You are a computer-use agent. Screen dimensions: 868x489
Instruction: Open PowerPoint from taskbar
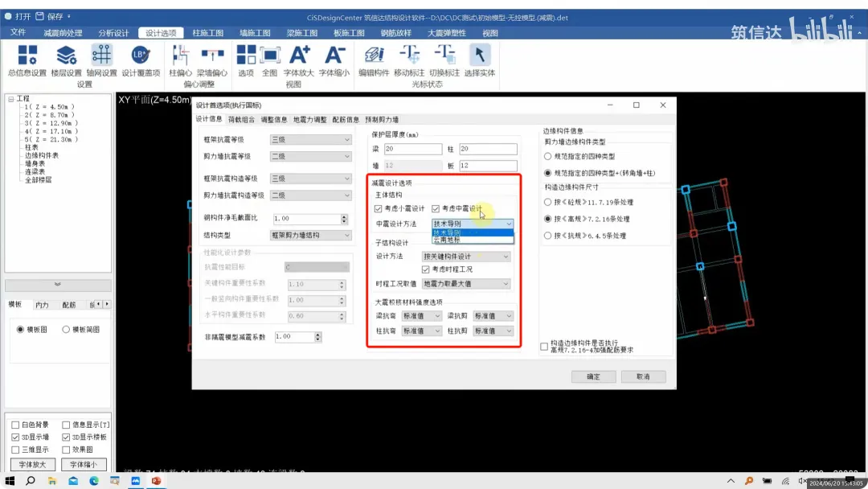[x=157, y=481]
